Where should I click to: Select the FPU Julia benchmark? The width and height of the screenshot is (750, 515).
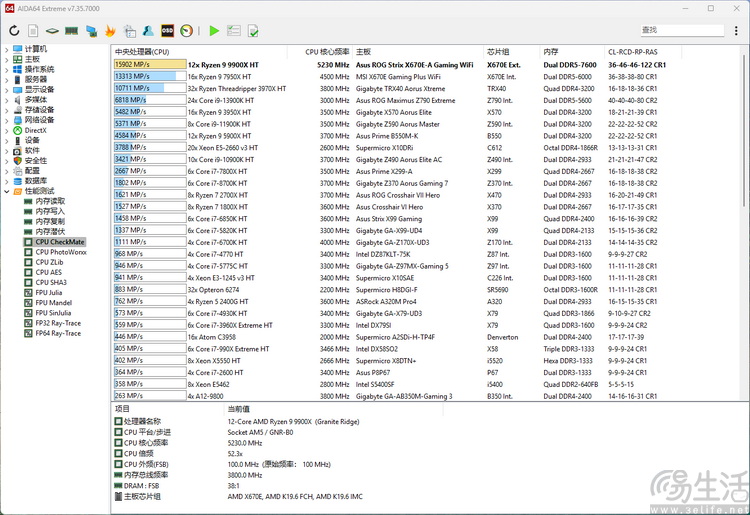tap(49, 293)
